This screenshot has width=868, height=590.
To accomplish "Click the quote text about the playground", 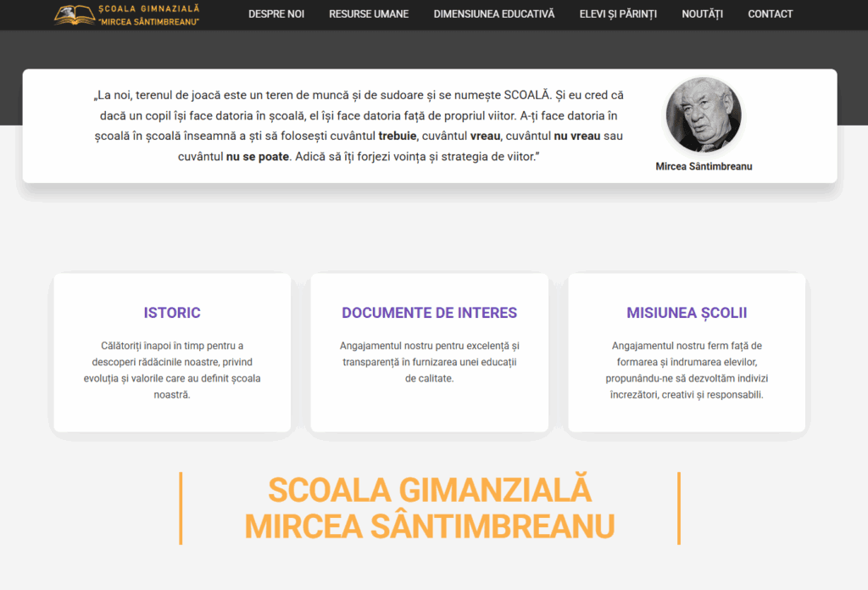I will 359,126.
